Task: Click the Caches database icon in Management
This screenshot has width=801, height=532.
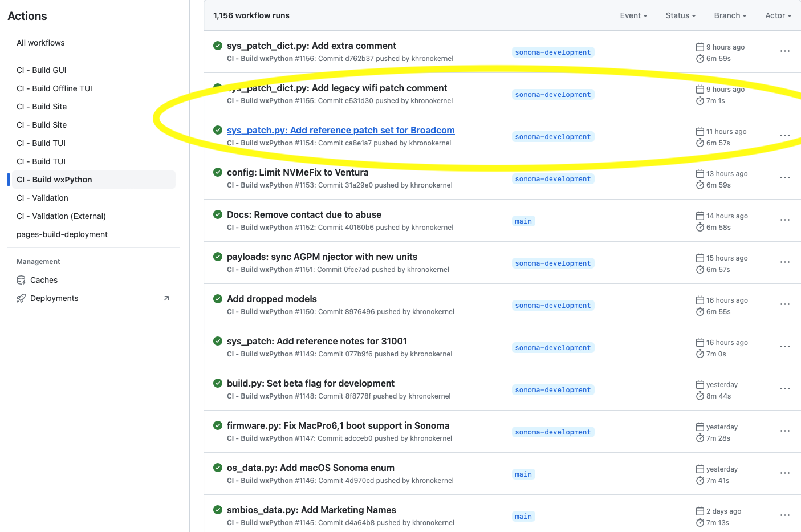Action: point(21,280)
